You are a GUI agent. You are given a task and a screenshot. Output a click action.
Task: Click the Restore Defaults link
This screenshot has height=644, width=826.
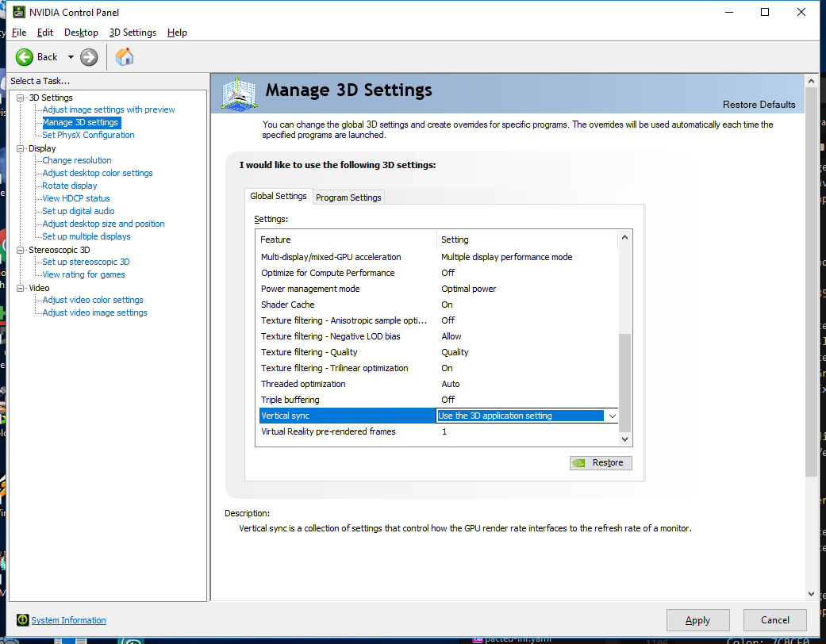click(x=759, y=104)
